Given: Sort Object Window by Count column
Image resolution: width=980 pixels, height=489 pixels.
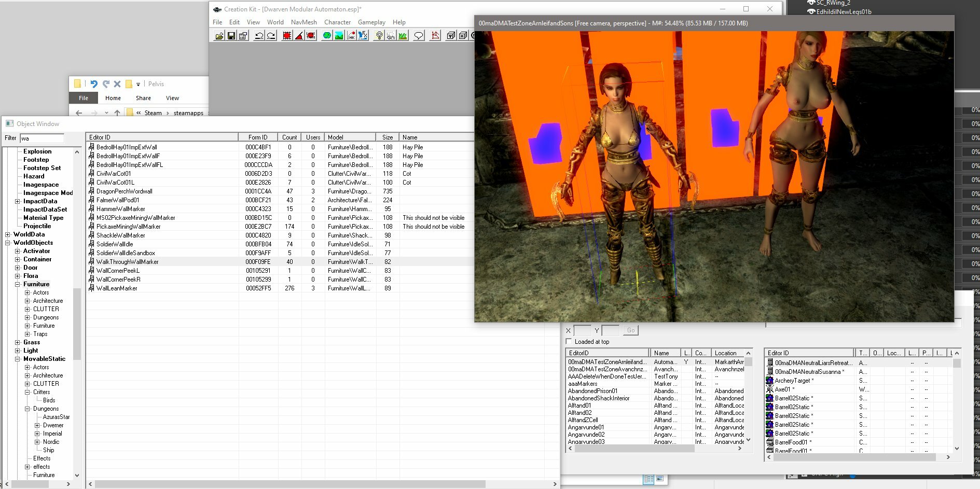Looking at the screenshot, I should pos(289,137).
